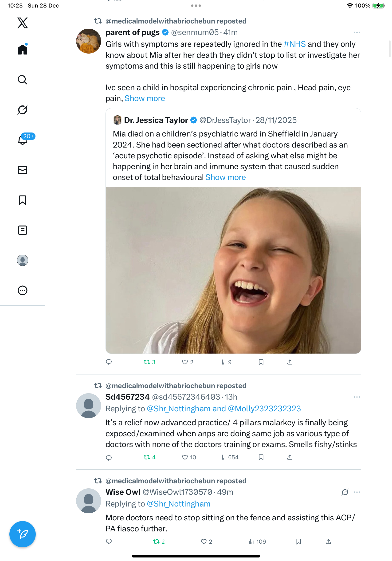Open more options on Sd4567234's post
This screenshot has width=392, height=561.
click(x=357, y=397)
